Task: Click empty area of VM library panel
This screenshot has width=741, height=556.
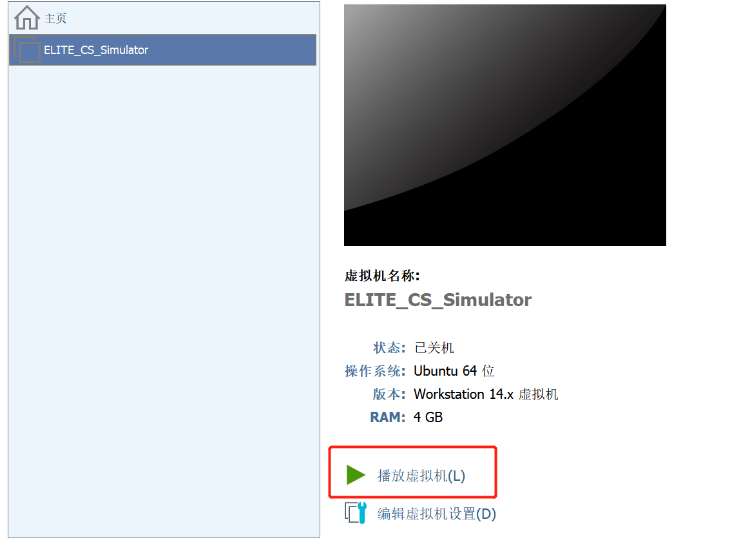Action: [x=164, y=302]
